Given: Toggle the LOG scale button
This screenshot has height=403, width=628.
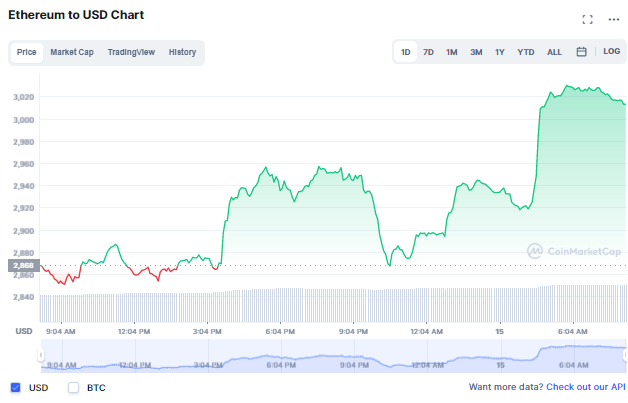Looking at the screenshot, I should pyautogui.click(x=611, y=52).
